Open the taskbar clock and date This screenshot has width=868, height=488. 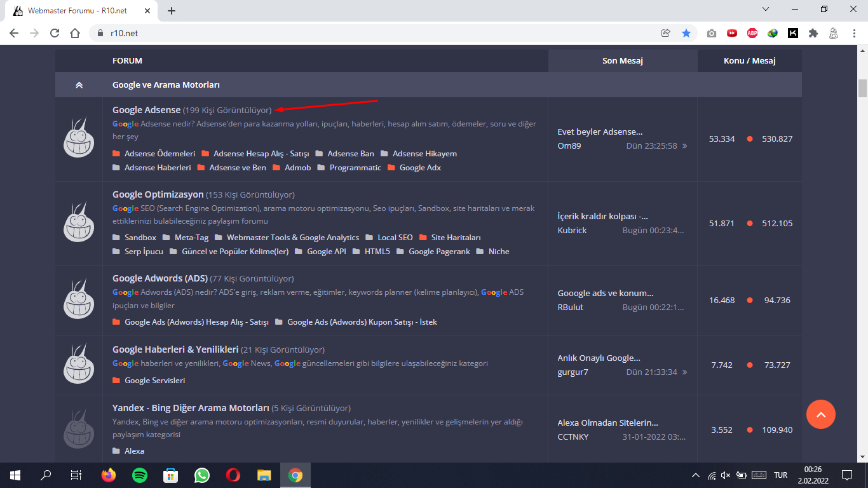[813, 475]
